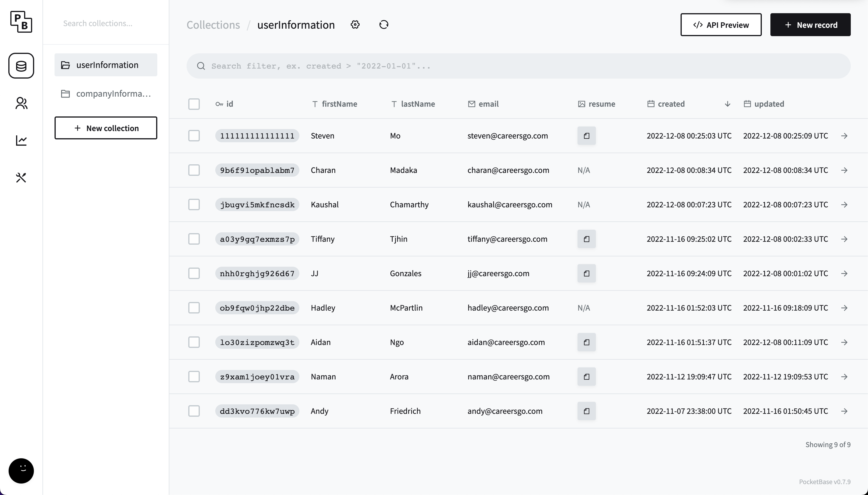Open the analytics chart icon in sidebar
868x495 pixels.
pyautogui.click(x=22, y=140)
